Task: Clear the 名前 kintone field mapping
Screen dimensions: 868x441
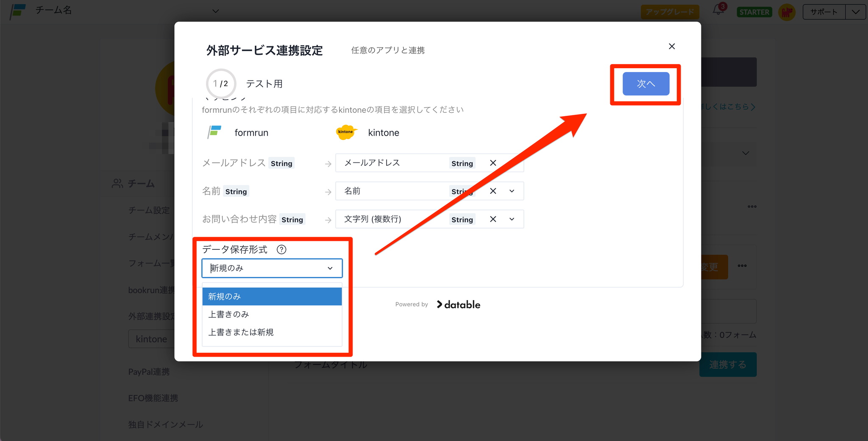Action: 493,191
